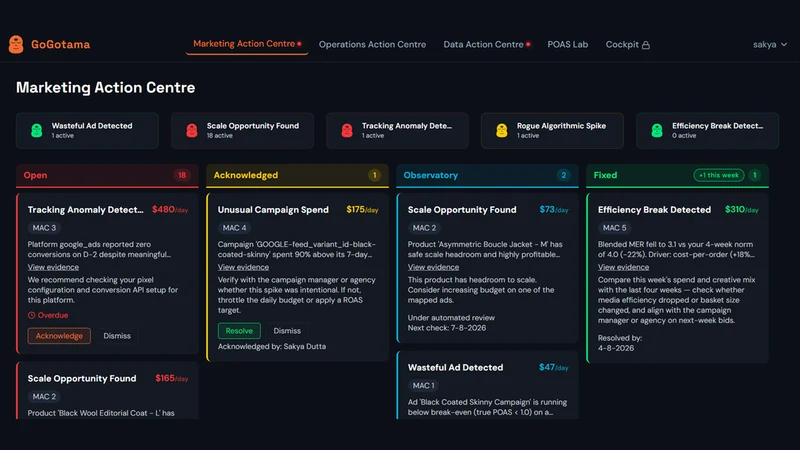Viewport: 800px width, 450px height.
Task: Acknowledge the Tracking Anomaly alert
Action: 59,336
